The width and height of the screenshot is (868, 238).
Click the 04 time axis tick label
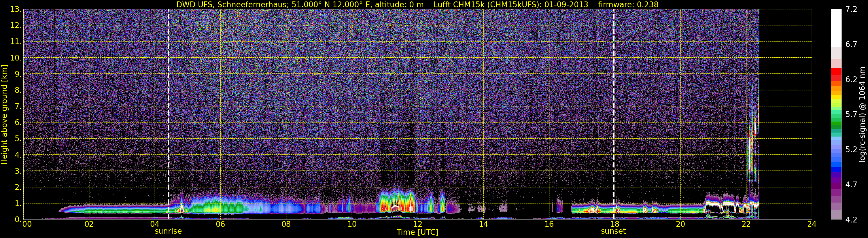coord(154,224)
